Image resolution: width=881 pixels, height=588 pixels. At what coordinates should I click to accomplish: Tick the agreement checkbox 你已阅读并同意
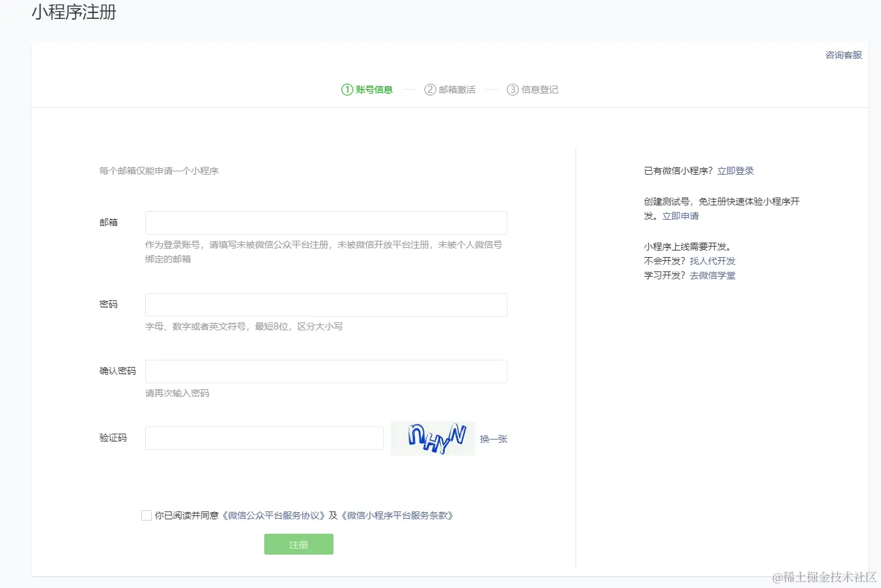[x=147, y=515]
